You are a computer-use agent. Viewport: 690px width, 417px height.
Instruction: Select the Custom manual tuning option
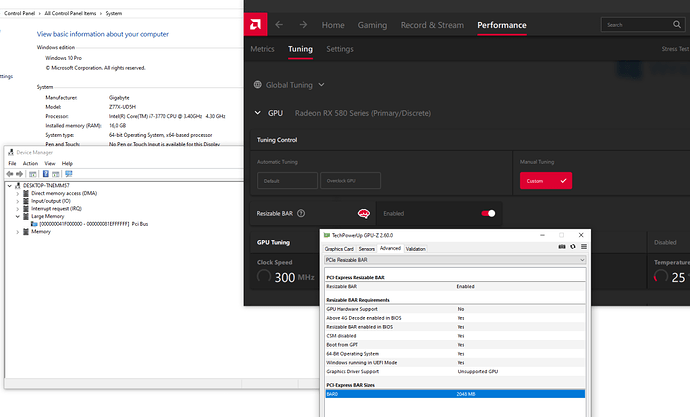point(546,181)
